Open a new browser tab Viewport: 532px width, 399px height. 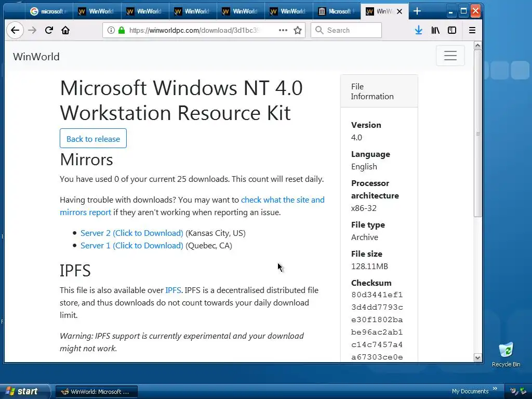(x=417, y=11)
